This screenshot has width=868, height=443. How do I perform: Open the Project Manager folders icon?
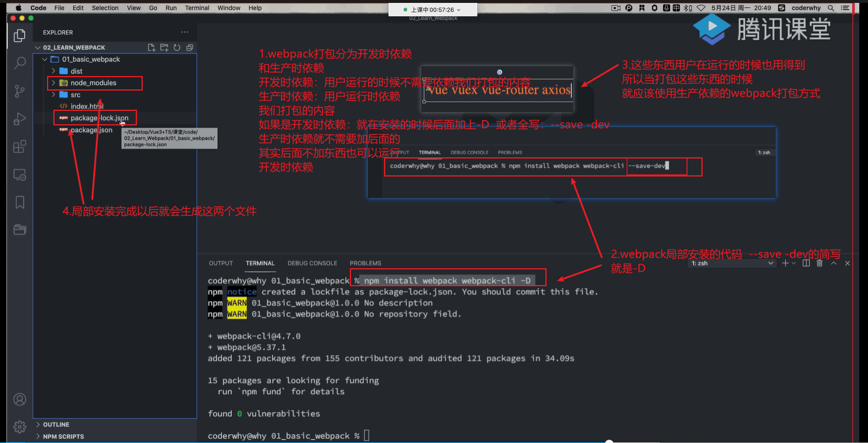[20, 229]
